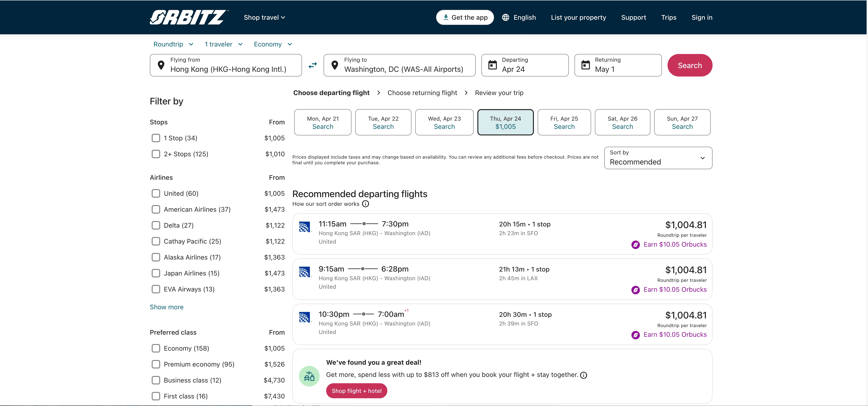Viewport: 868px width, 406px height.
Task: Check the 1 Stop filter
Action: click(x=156, y=138)
